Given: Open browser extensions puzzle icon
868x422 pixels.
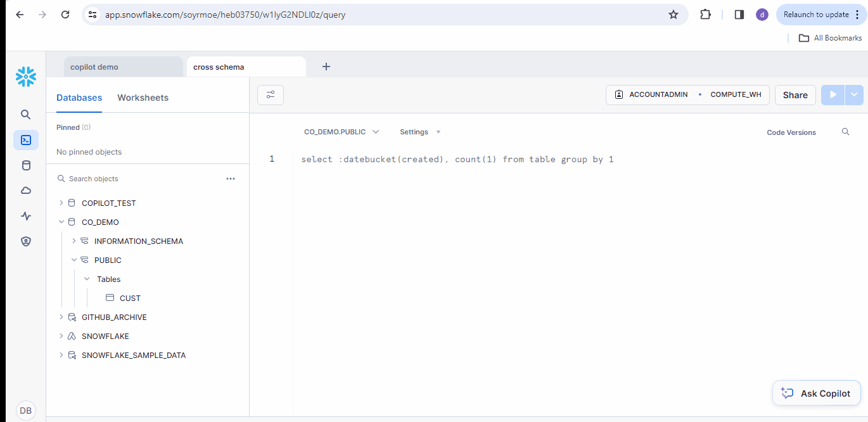Looking at the screenshot, I should pos(705,15).
